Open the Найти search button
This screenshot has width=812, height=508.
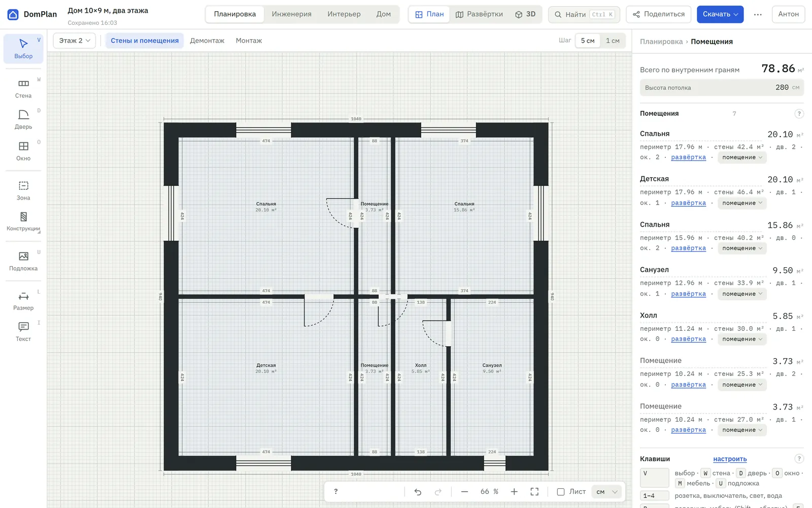(x=584, y=14)
